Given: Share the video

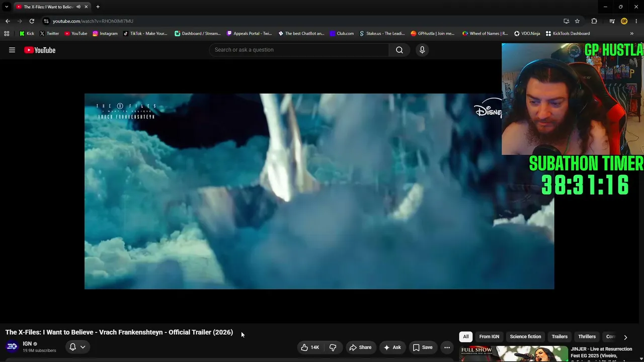Looking at the screenshot, I should click(x=360, y=347).
